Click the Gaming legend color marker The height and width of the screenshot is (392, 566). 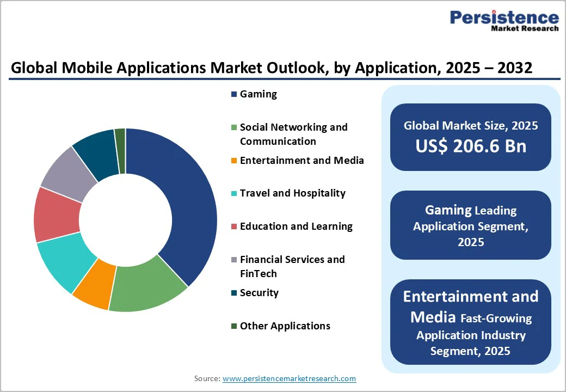coord(233,94)
